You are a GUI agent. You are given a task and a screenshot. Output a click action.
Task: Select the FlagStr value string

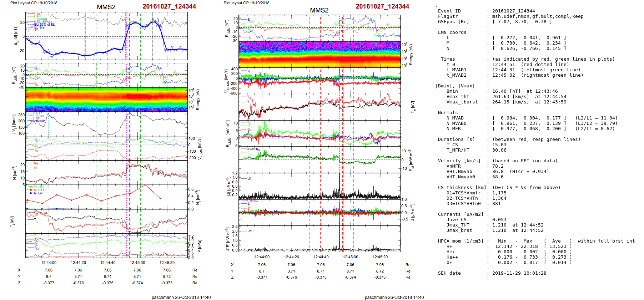coord(538,16)
